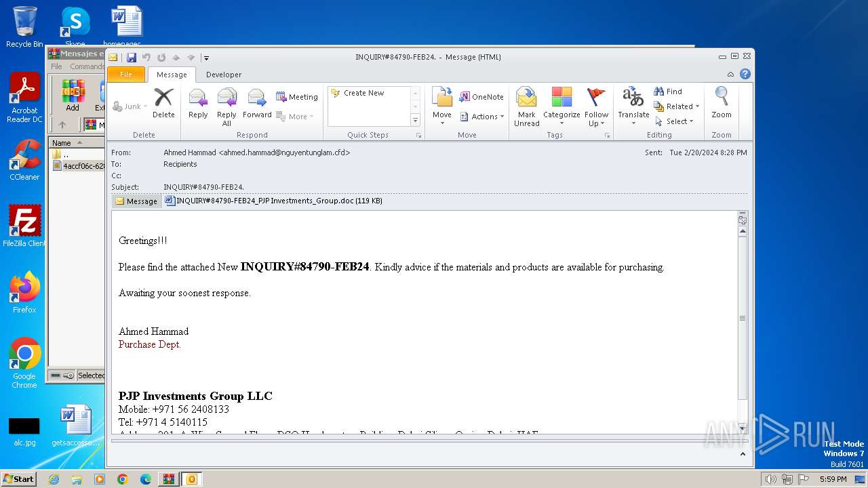Click the Edge taskbar icon

coord(145,479)
